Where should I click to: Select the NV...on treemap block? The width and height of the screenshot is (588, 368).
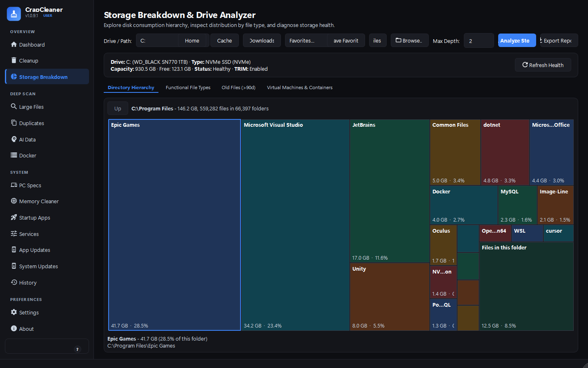coord(443,282)
